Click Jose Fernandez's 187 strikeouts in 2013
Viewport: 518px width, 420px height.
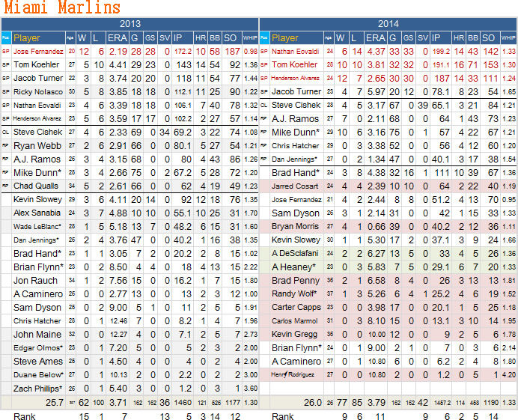[232, 52]
